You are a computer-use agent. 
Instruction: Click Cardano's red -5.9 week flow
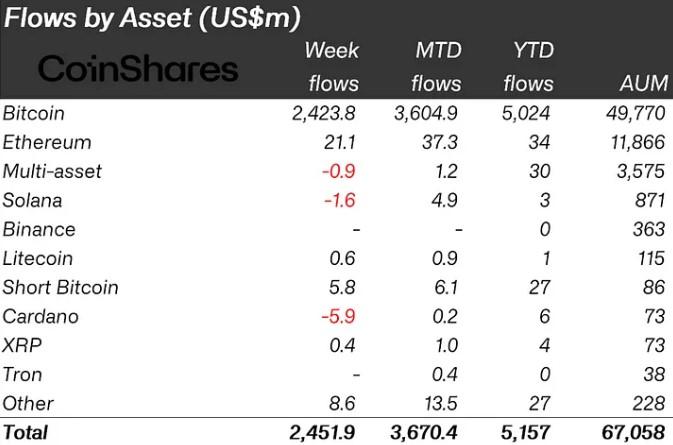338,317
